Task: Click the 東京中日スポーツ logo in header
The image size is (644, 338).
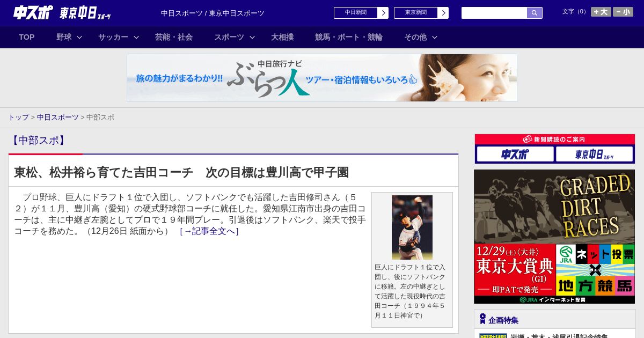Action: pos(85,13)
